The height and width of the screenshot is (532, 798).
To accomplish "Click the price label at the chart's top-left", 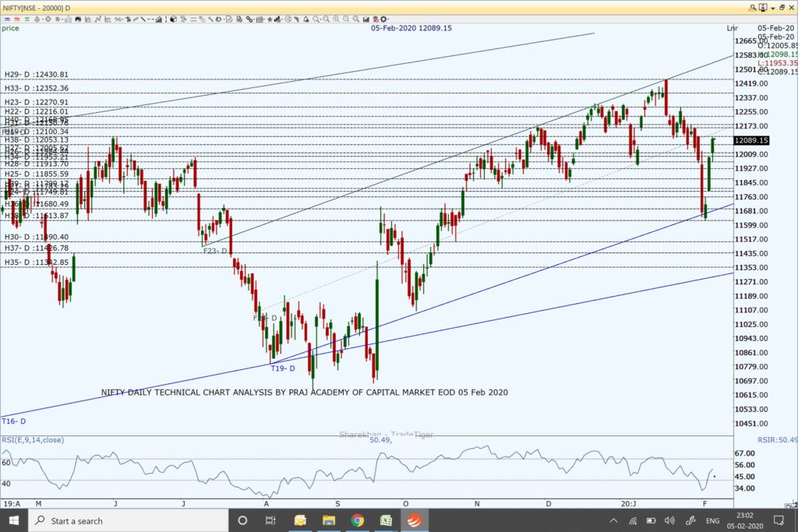I will point(10,28).
